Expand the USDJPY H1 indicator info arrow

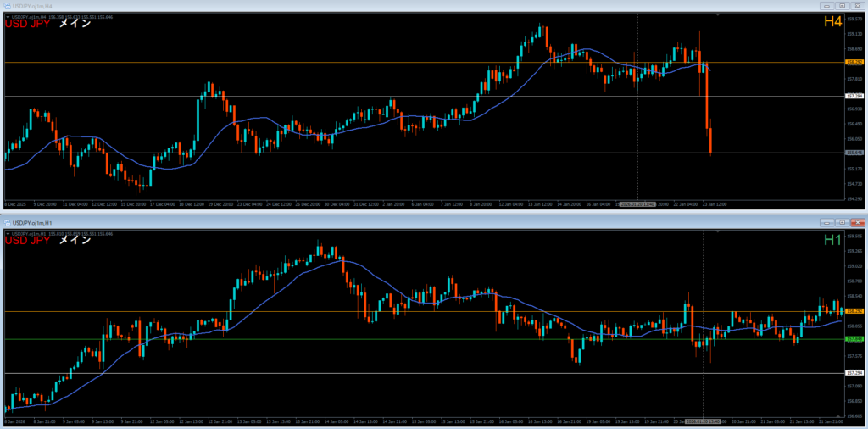[8, 231]
